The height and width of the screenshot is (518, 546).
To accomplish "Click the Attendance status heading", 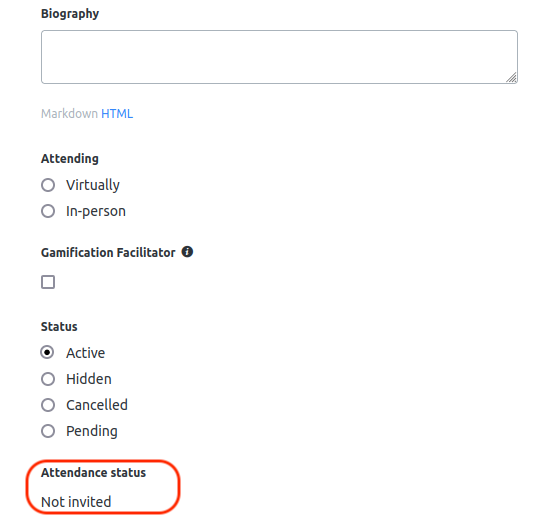I will (93, 473).
